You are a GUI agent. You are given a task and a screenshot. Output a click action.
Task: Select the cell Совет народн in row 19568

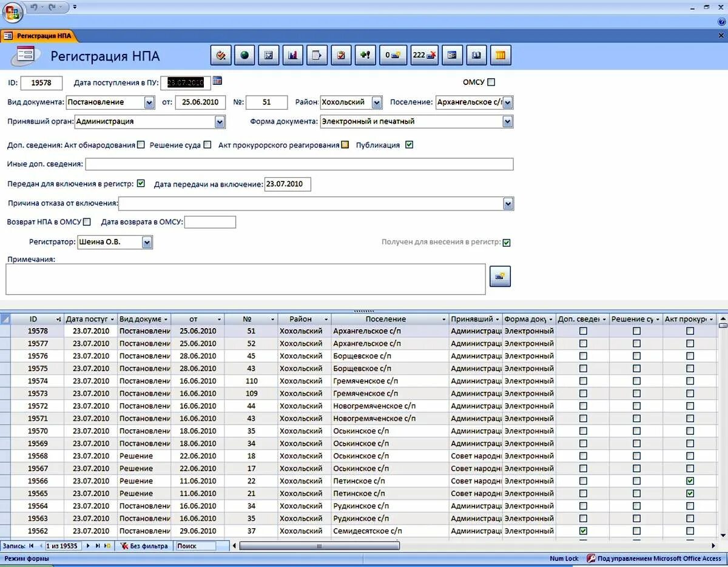click(476, 456)
